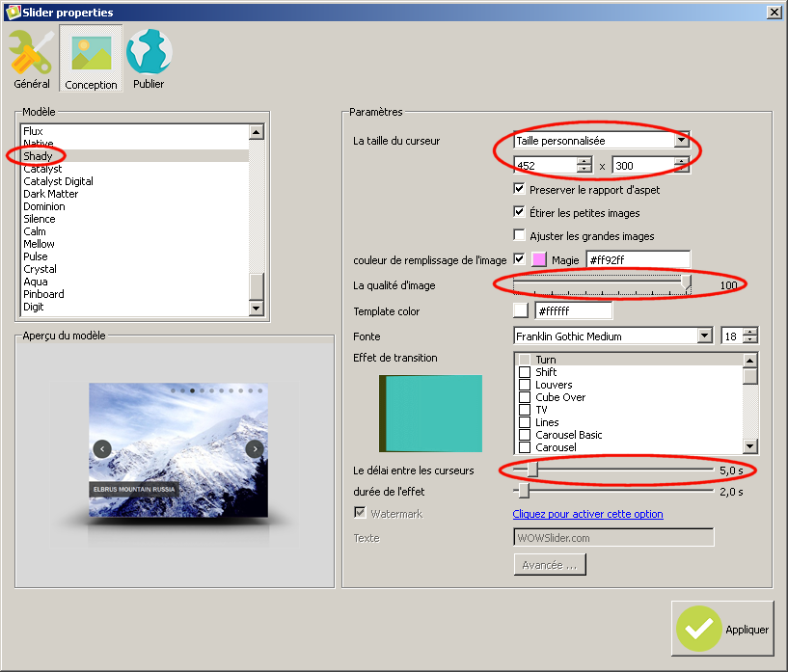This screenshot has width=788, height=672.
Task: Check the Carousel transition effect
Action: (x=525, y=447)
